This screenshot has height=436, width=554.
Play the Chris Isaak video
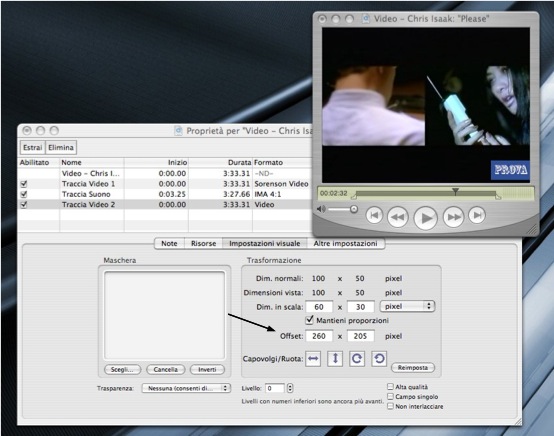[x=426, y=218]
